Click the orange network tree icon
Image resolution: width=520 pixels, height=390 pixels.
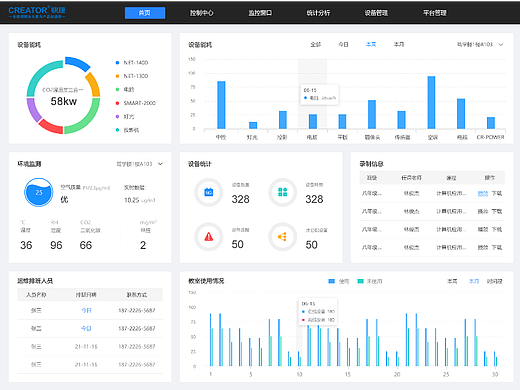tap(283, 237)
